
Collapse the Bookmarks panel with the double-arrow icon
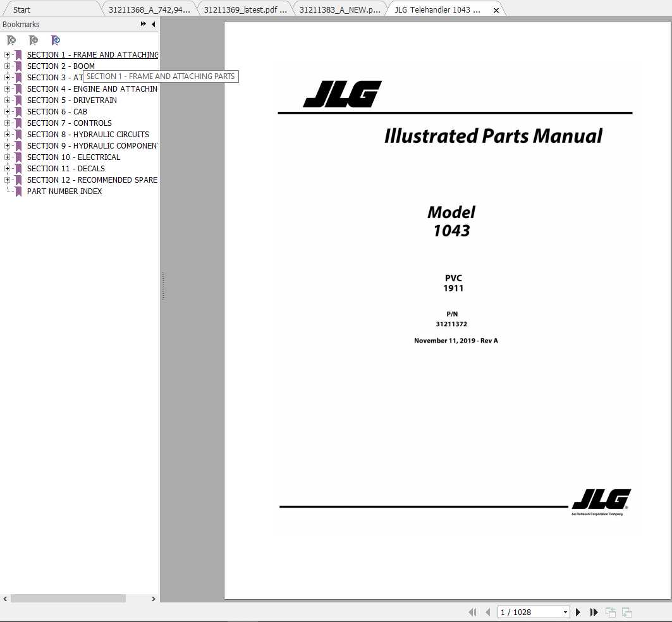click(x=144, y=24)
